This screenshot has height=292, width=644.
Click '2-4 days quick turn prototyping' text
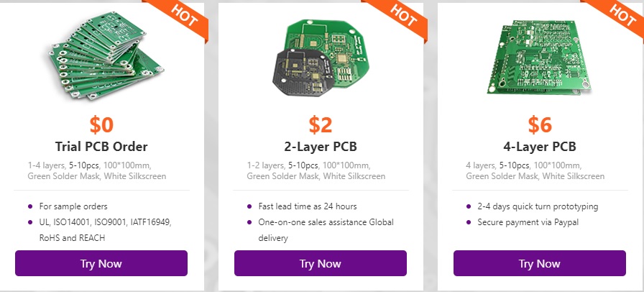[538, 206]
